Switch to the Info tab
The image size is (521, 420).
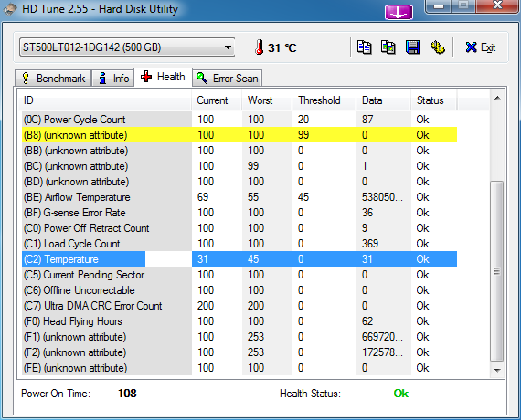point(113,79)
